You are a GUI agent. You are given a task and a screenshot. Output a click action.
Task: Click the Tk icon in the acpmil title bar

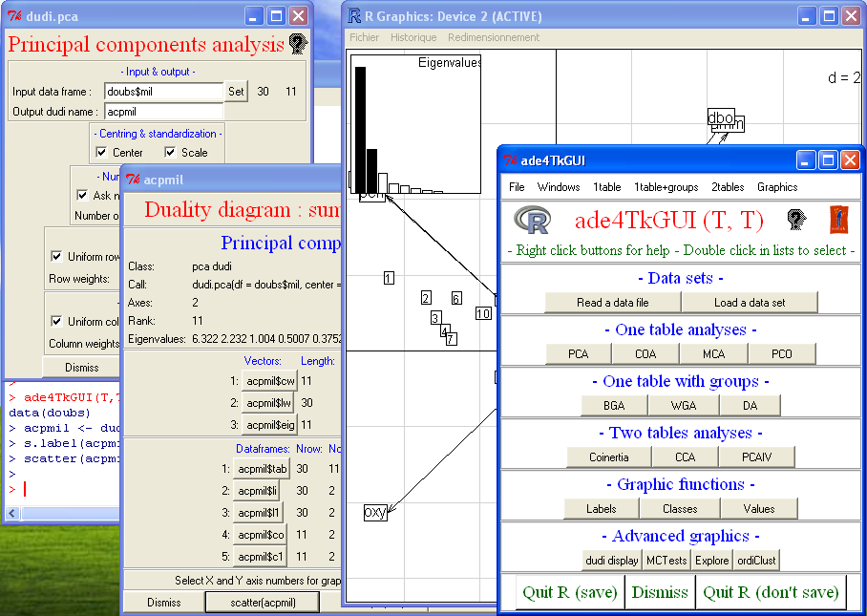point(134,180)
